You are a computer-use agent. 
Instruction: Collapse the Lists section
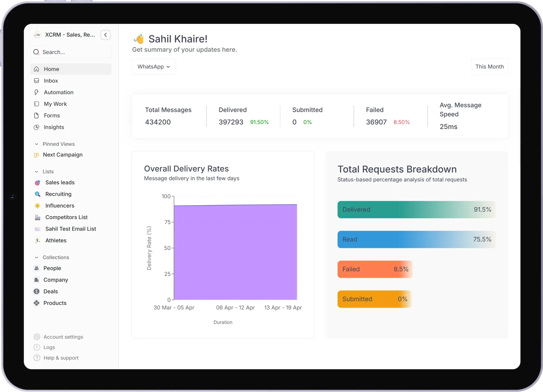click(36, 172)
